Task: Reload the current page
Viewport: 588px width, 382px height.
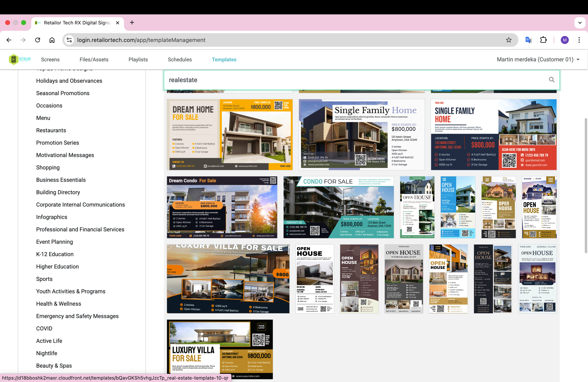Action: pyautogui.click(x=38, y=40)
